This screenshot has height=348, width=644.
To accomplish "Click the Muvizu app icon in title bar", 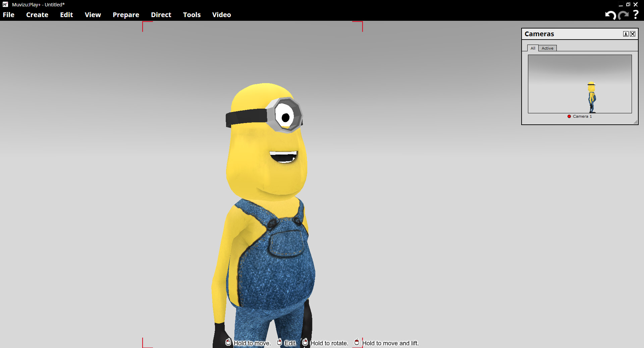I will click(5, 4).
